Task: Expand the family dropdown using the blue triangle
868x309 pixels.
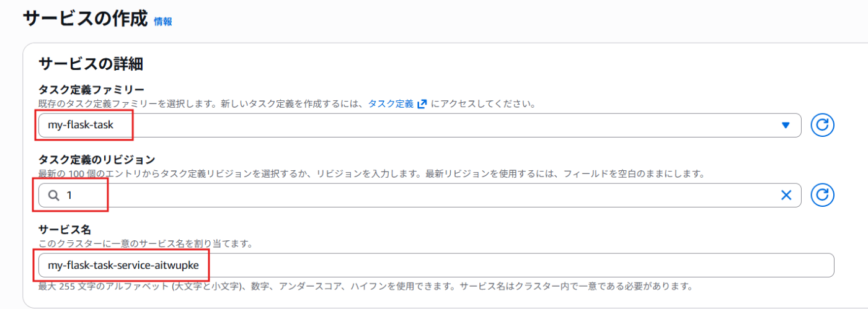Action: pos(786,125)
